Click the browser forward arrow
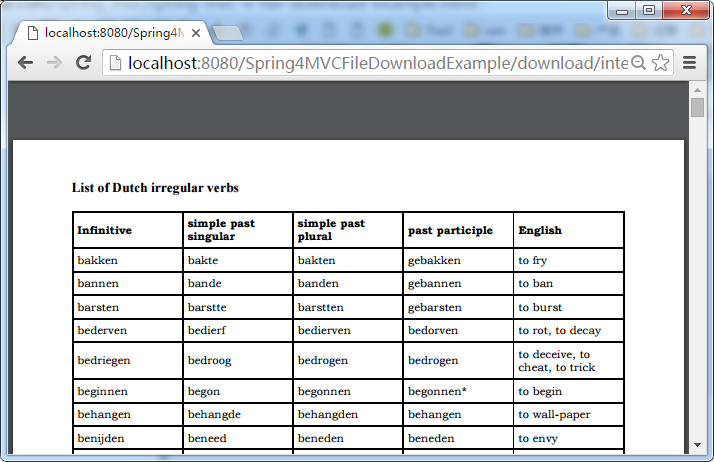The height and width of the screenshot is (462, 714). point(54,62)
